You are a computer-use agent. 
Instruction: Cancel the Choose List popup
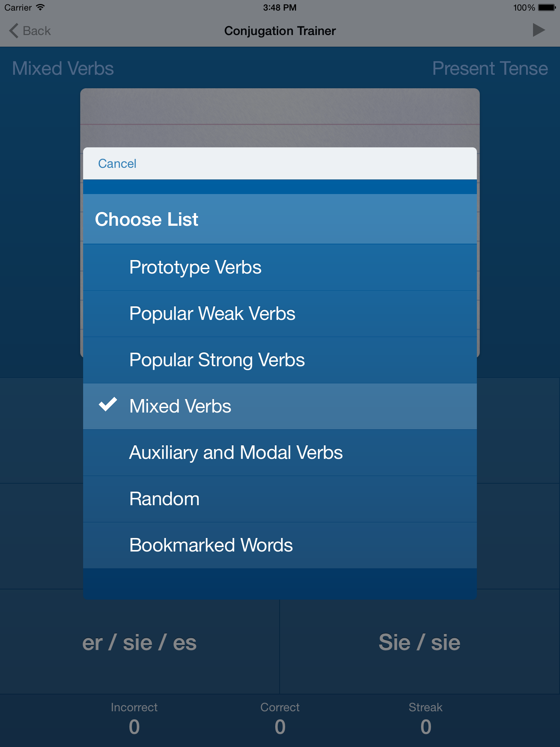point(117,163)
